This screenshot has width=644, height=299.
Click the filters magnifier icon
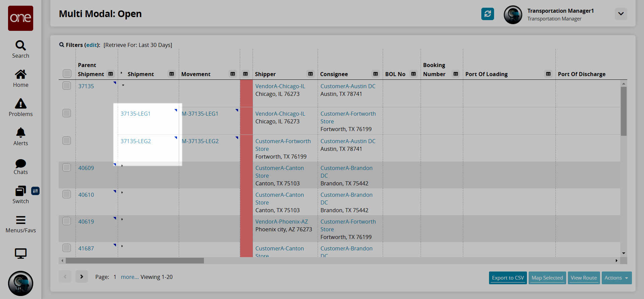click(x=62, y=45)
